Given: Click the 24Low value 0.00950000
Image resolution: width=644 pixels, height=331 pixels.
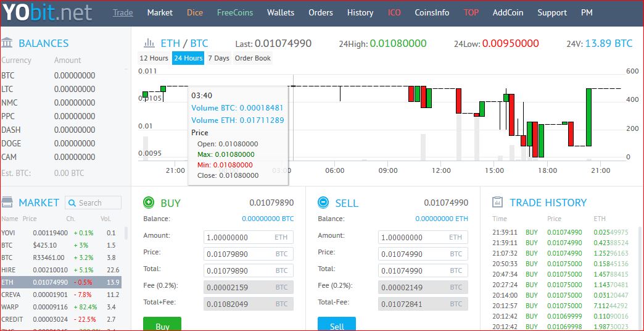Looking at the screenshot, I should point(510,43).
